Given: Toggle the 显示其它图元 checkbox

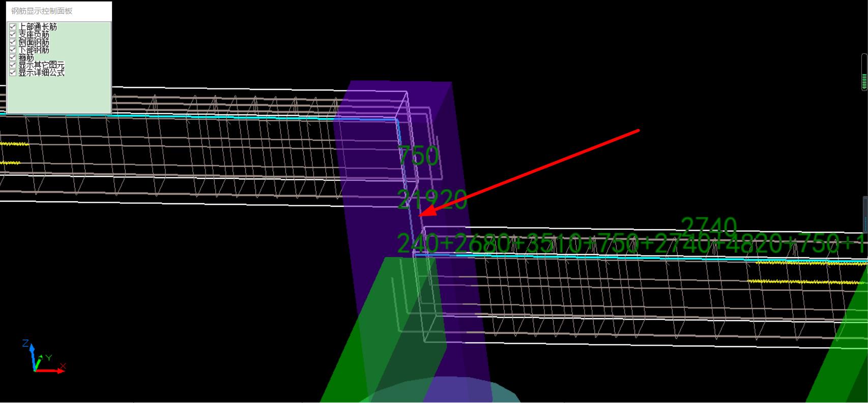Looking at the screenshot, I should [x=13, y=65].
